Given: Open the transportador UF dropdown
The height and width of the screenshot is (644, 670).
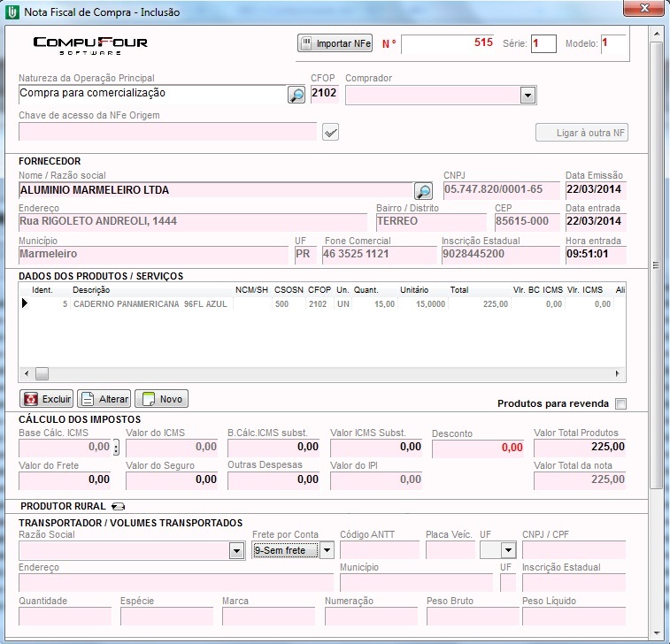Looking at the screenshot, I should 509,550.
